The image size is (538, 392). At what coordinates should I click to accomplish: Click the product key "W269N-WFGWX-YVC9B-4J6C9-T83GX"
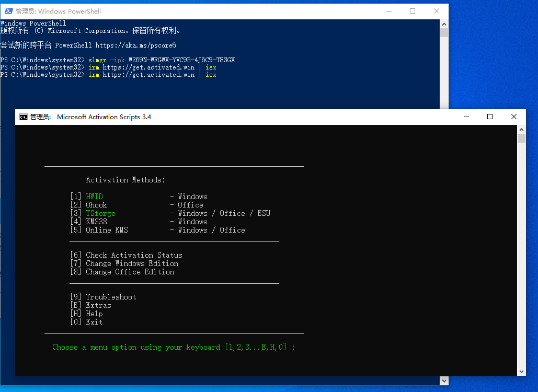(x=181, y=60)
